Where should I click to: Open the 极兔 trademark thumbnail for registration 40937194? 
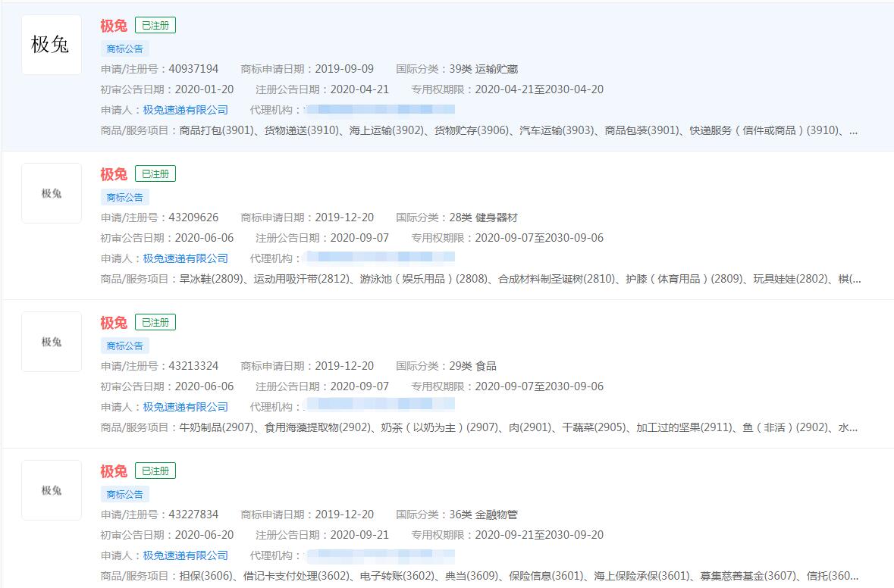point(52,45)
